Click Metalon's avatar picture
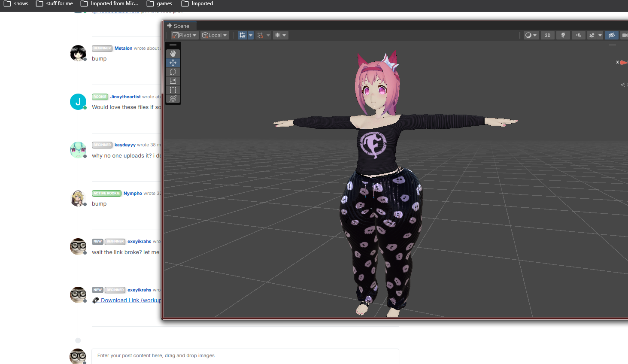Viewport: 628px width, 364px height. coord(78,53)
